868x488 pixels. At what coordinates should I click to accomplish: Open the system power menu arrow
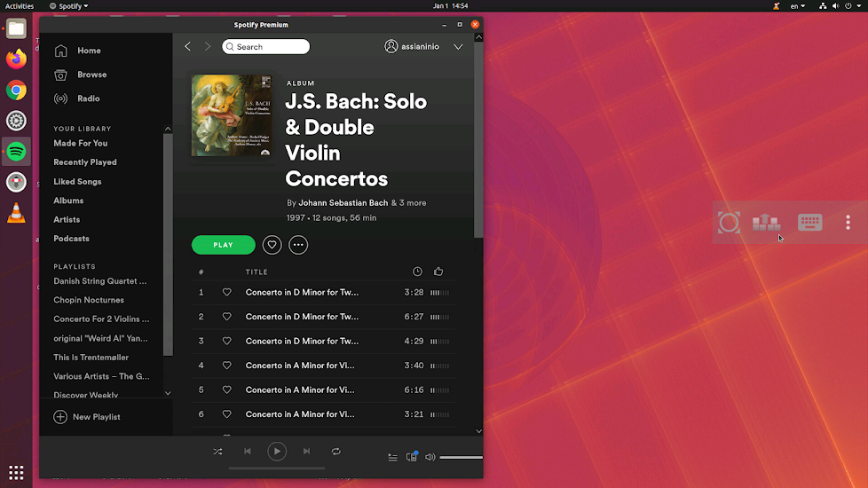[859, 6]
